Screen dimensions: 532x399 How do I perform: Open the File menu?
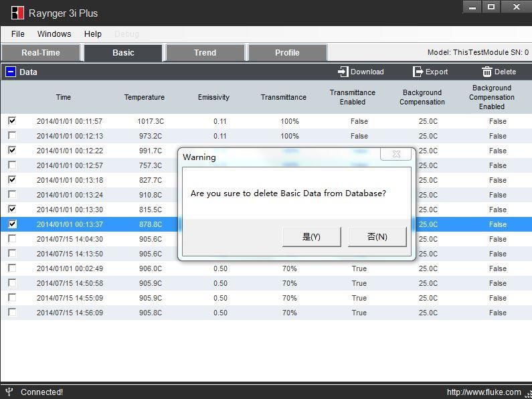click(17, 34)
